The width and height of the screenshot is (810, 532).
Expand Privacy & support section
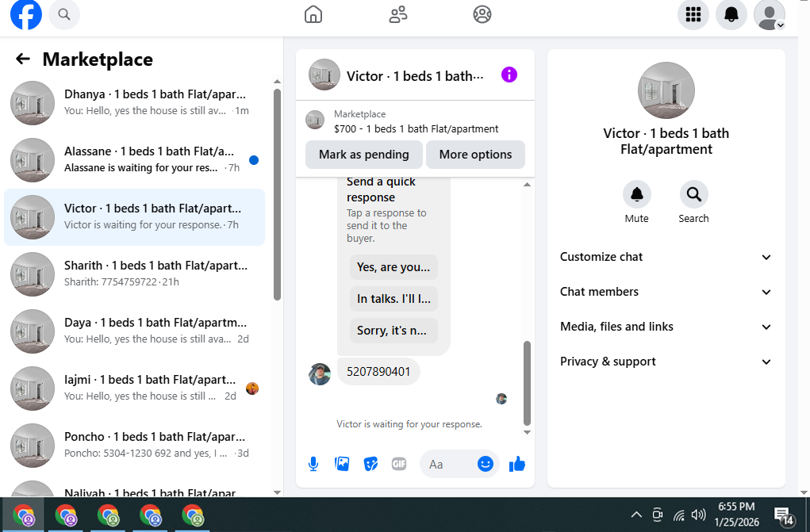(666, 362)
